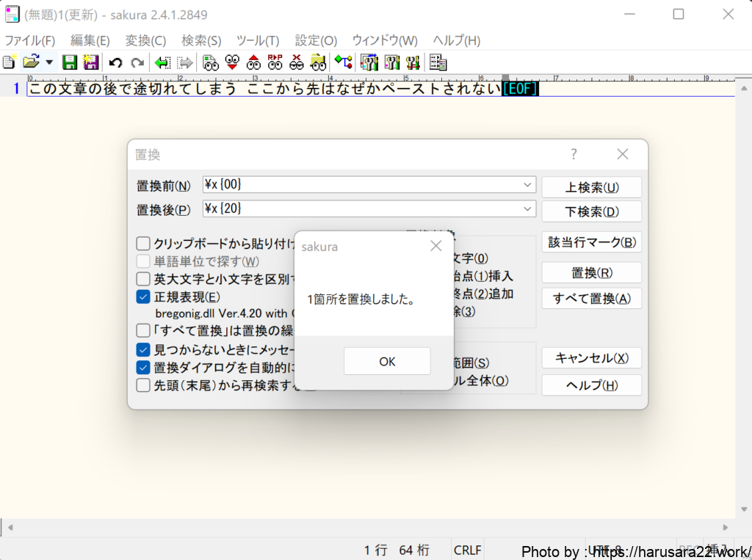Click the Redo arrow in toolbar
The width and height of the screenshot is (752, 560).
[137, 62]
